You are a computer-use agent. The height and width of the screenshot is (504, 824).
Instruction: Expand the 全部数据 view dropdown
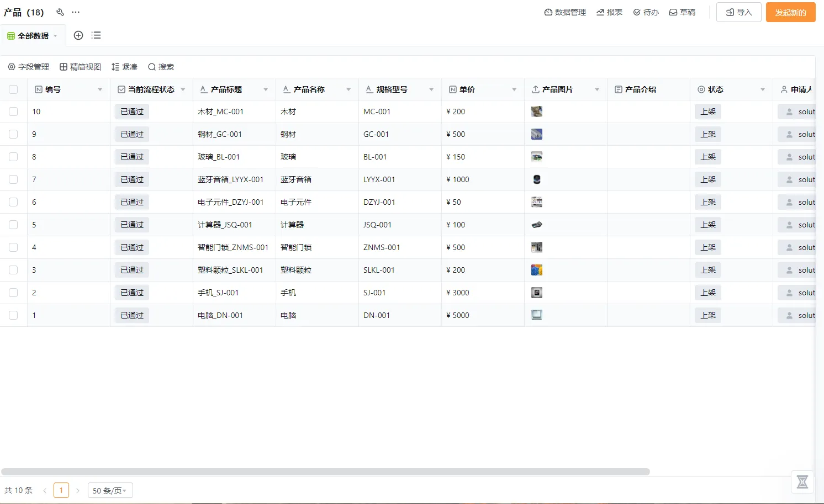(x=55, y=35)
